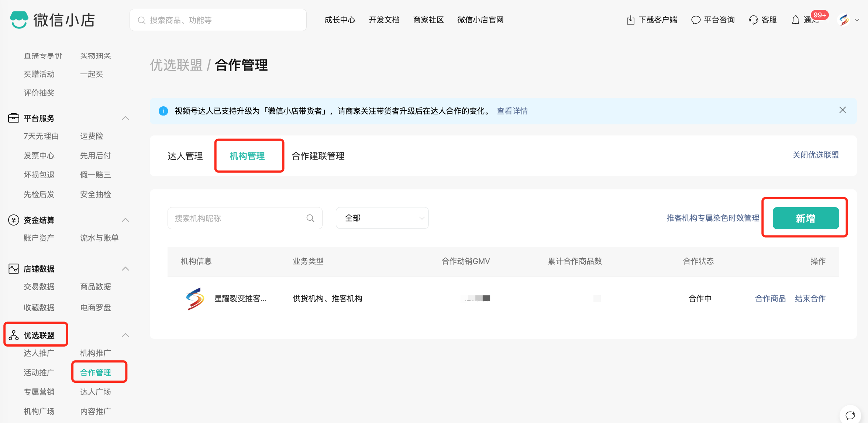Switch to the 合作建联管理 tab

pos(318,156)
